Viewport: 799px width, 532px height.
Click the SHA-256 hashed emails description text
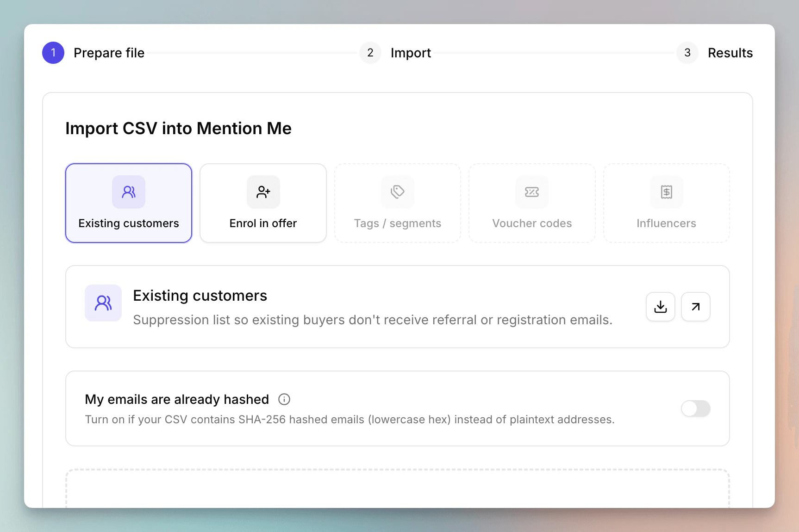coord(350,420)
